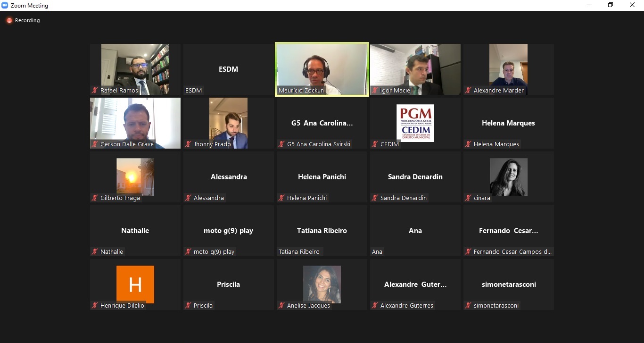Click muted mic icon beside Gerson Dalle Grave
Image resolution: width=644 pixels, height=343 pixels.
tap(95, 144)
